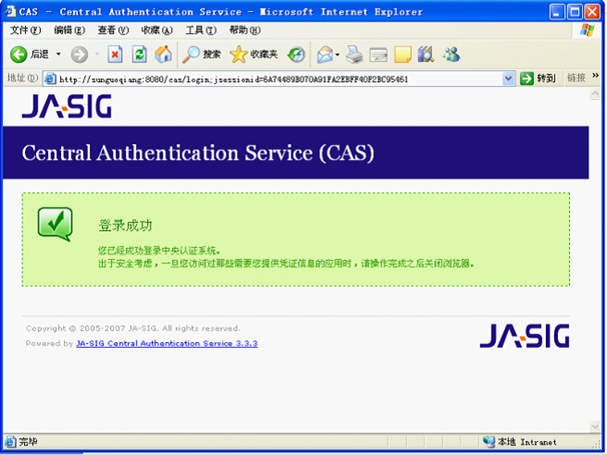
Task: Expand the Mail button dropdown arrow
Action: tap(338, 55)
